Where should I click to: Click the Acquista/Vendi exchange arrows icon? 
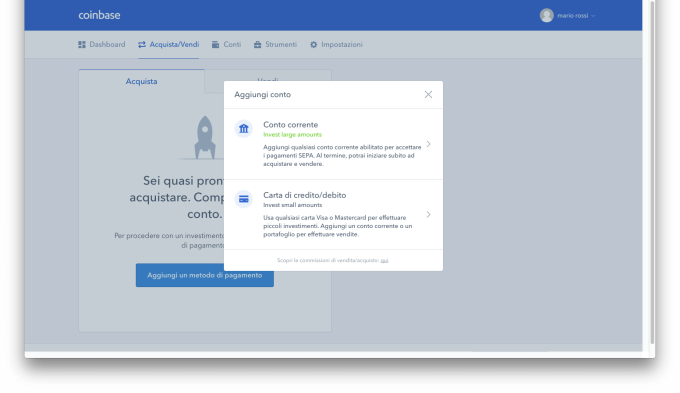coord(142,45)
